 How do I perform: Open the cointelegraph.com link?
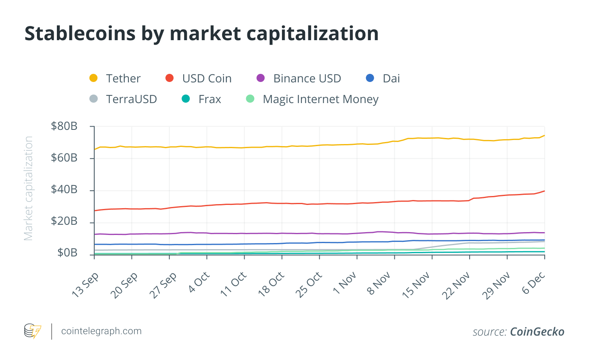coord(101,331)
